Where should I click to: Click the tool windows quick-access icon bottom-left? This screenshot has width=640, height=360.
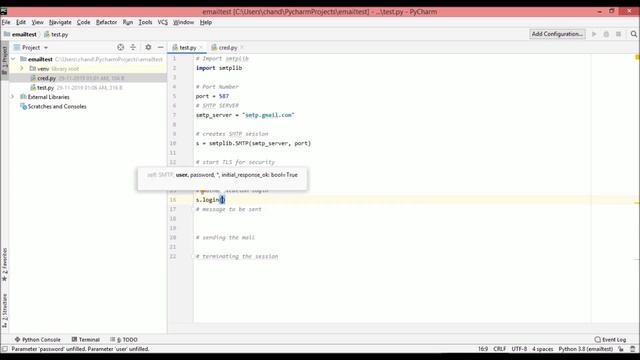coord(4,349)
